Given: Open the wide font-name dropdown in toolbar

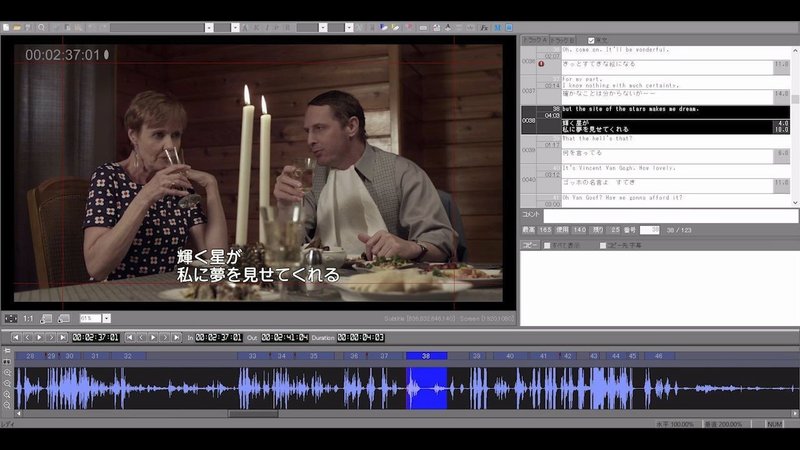Looking at the screenshot, I should click(x=209, y=28).
